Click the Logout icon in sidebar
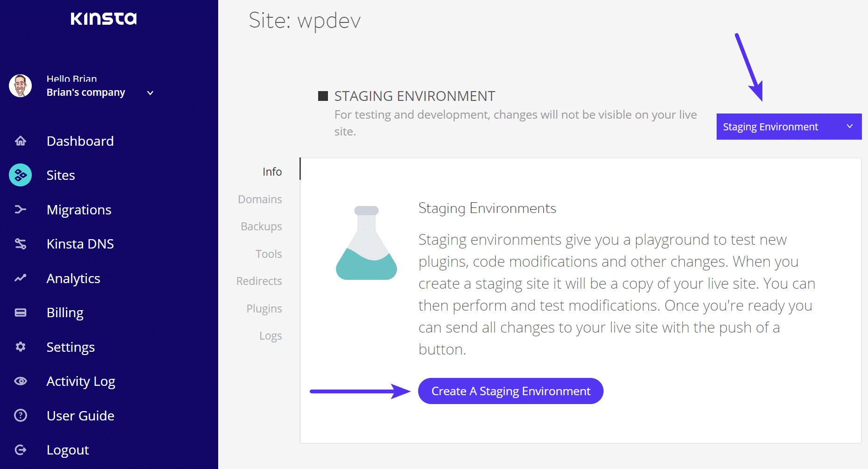Screen dimensions: 868x469 21,449
